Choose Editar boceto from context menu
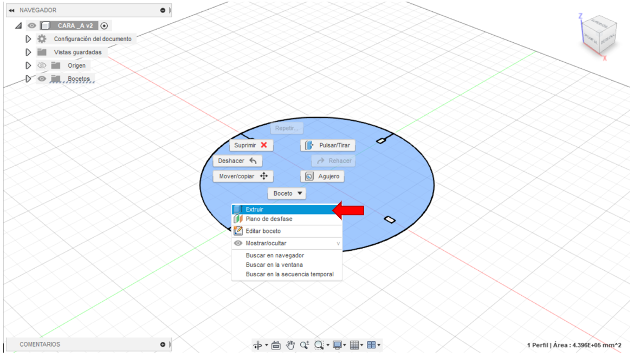The width and height of the screenshot is (640, 364). pos(287,231)
